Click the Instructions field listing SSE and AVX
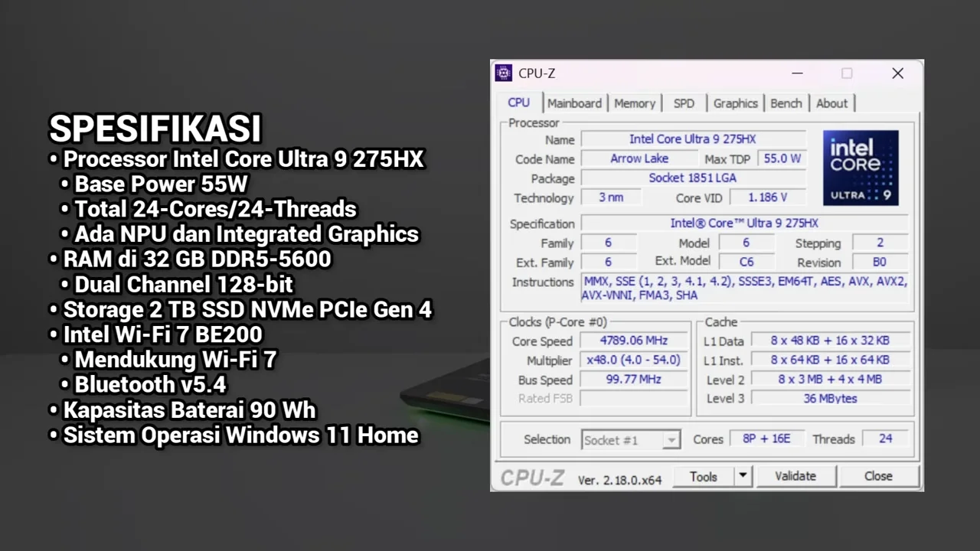The width and height of the screenshot is (980, 551). pyautogui.click(x=744, y=289)
